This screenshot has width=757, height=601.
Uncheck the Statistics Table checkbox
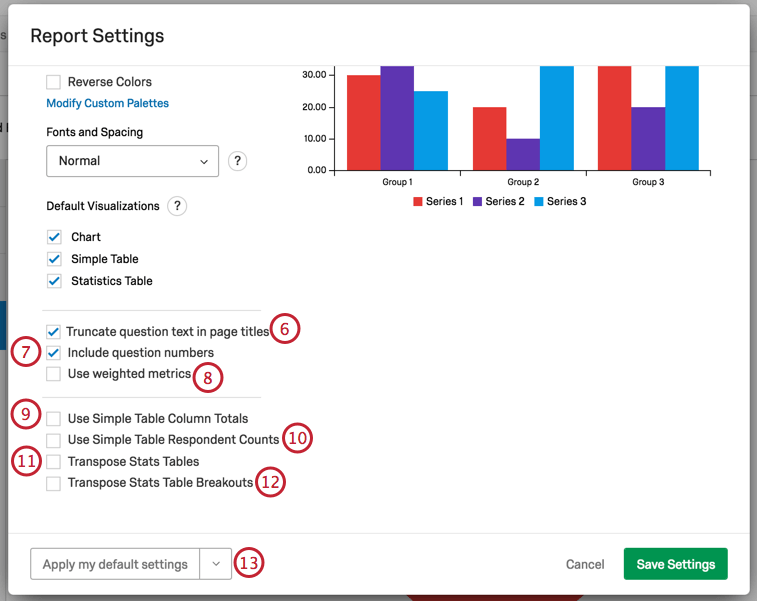54,282
